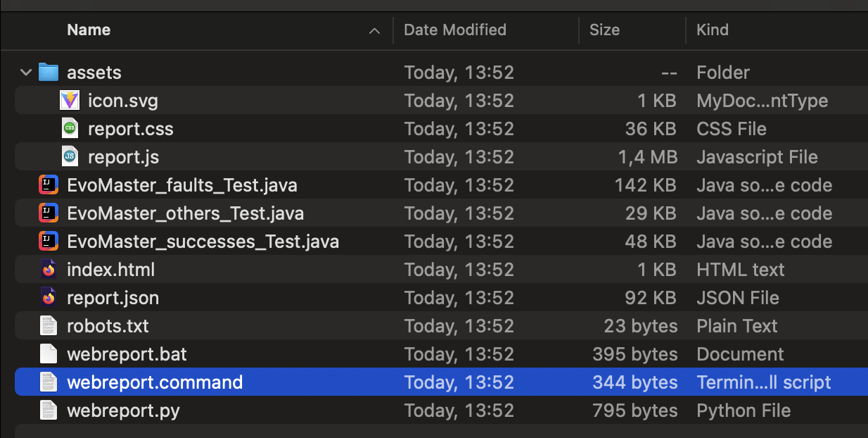Select the highlighted webreport.command file
868x438 pixels.
(155, 382)
